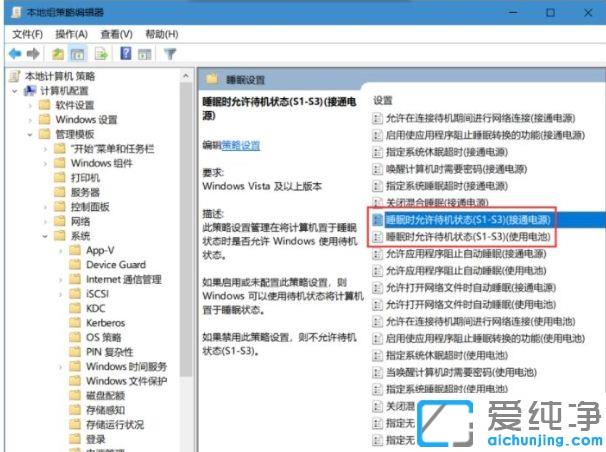Click the Forward arrow toolbar icon
The image size is (606, 452).
pos(34,54)
